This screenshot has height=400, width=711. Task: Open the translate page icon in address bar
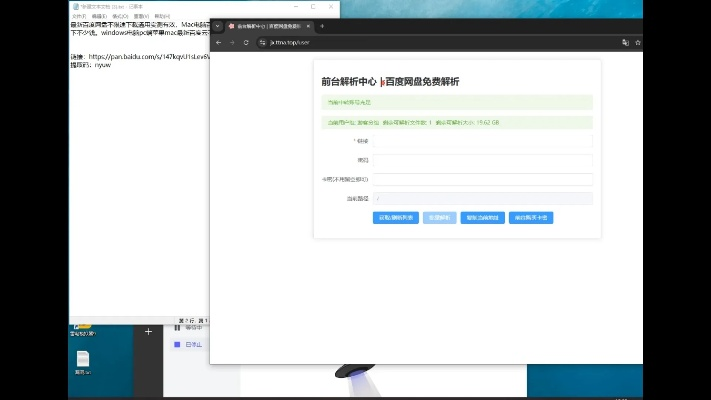(x=625, y=43)
